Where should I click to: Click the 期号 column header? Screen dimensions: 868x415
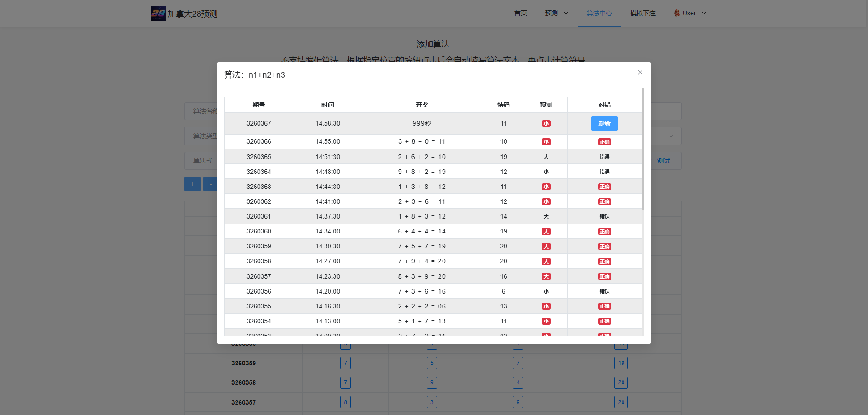[x=259, y=105]
